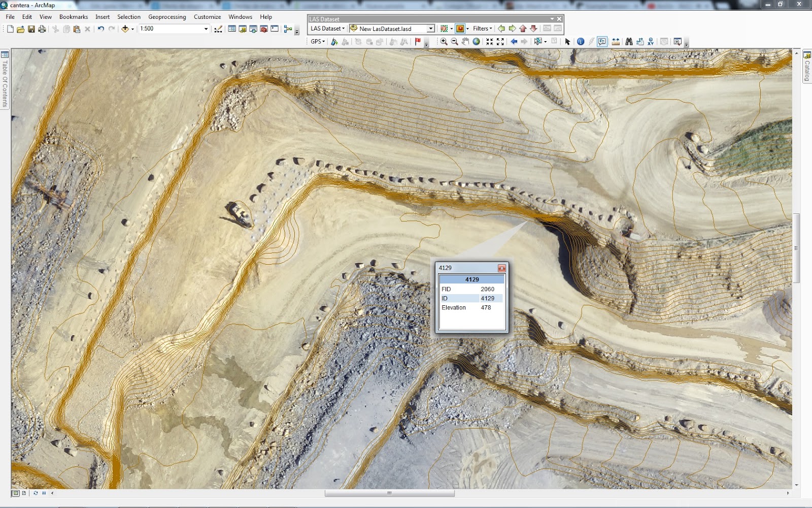This screenshot has height=508, width=812.
Task: Close the 4129 popup window
Action: click(x=501, y=268)
